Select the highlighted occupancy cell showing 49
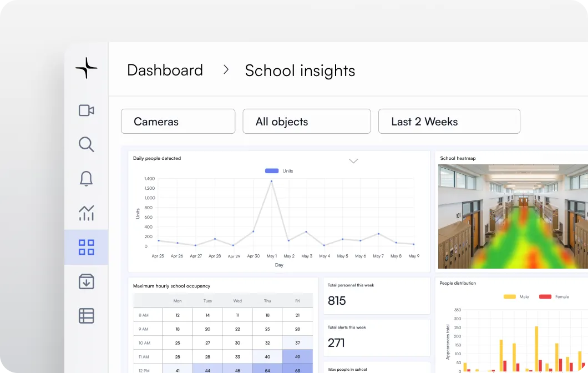This screenshot has height=373, width=588. [297, 356]
